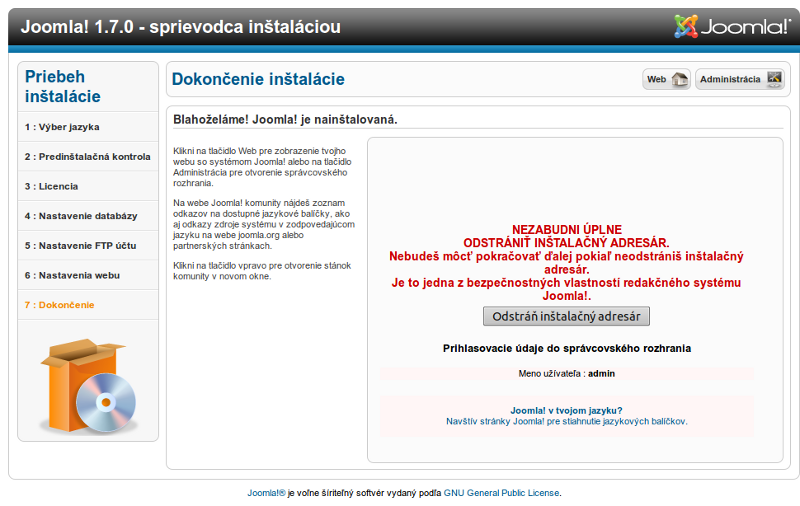
Task: Click the orange box and CD installer image
Action: pyautogui.click(x=88, y=385)
